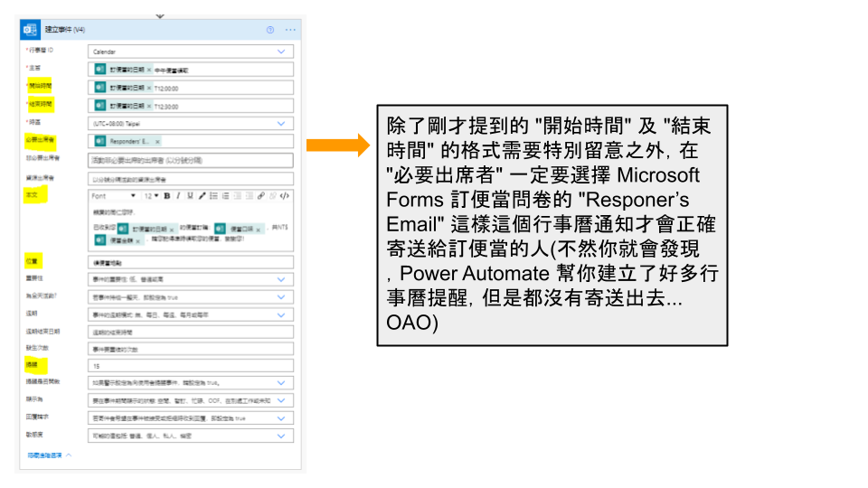Click the resource attendees input field
The width and height of the screenshot is (868, 488).
pyautogui.click(x=191, y=179)
